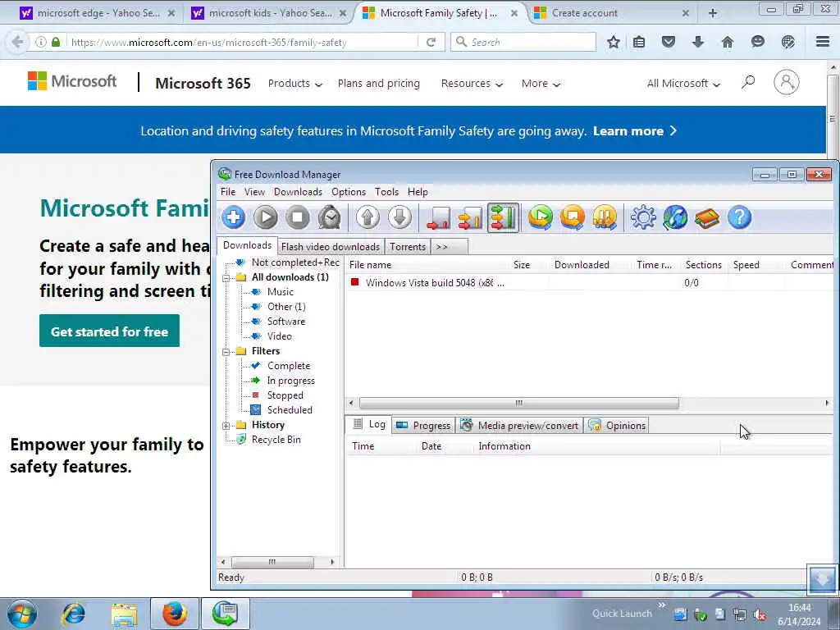Show more tabs with the >> button
This screenshot has width=840, height=630.
pyautogui.click(x=449, y=246)
